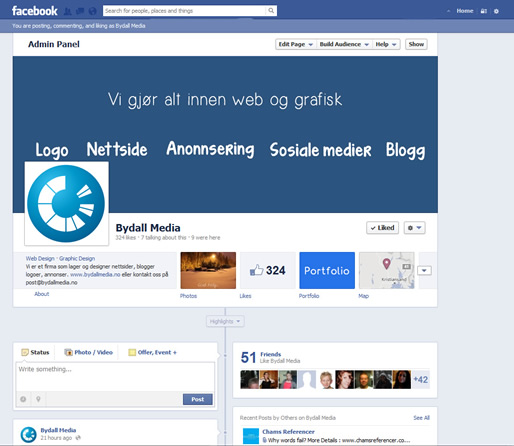Open the Map tab tile

coord(387,270)
